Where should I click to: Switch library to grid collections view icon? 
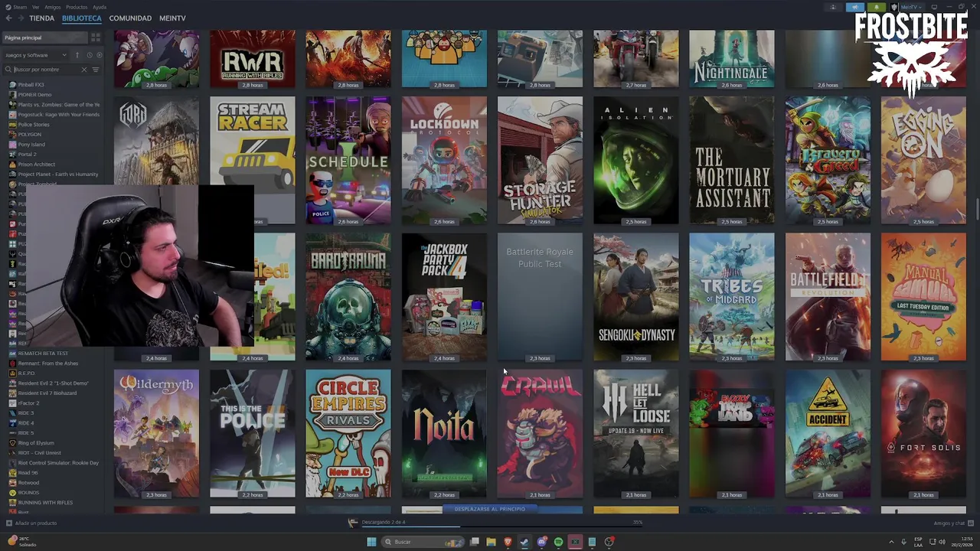pos(96,37)
